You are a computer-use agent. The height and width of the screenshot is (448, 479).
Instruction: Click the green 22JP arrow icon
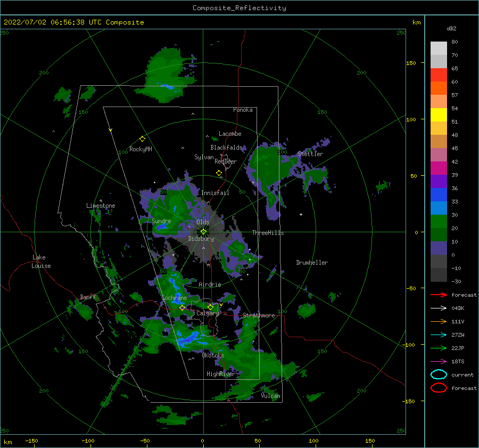439,348
